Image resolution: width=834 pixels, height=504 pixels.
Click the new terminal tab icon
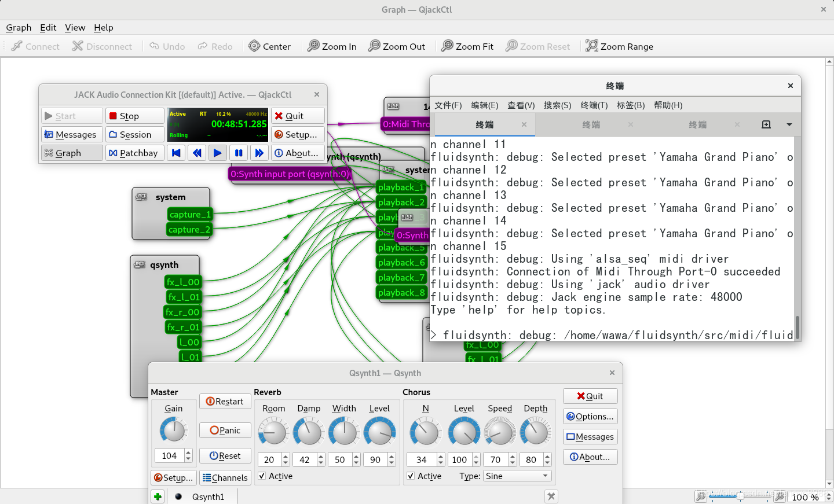tap(766, 124)
